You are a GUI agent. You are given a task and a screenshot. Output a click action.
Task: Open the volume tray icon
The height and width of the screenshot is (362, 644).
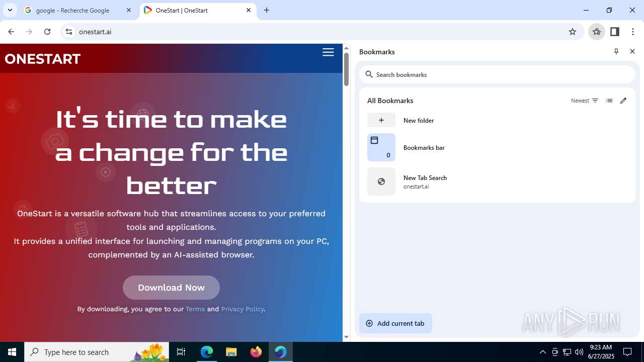(x=579, y=352)
